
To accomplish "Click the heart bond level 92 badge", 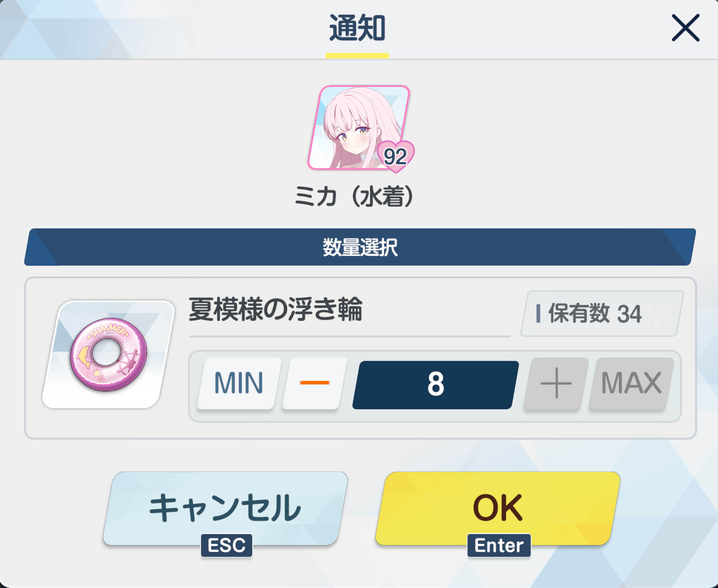I will coord(396,156).
